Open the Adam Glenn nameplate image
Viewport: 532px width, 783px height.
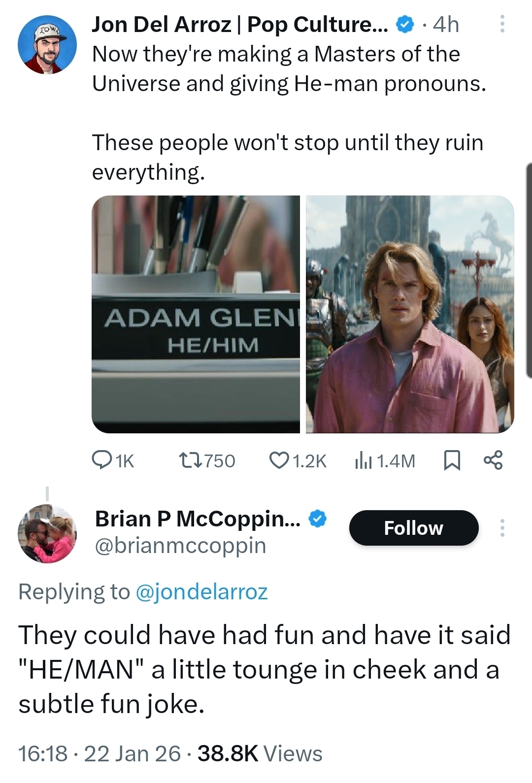pos(196,314)
